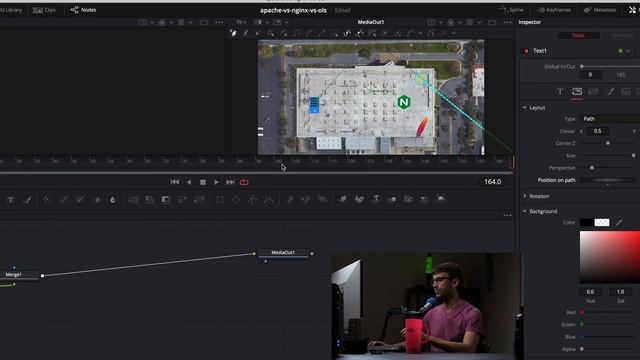The image size is (640, 360).
Task: Add a Color Curves node
Action: (x=64, y=200)
